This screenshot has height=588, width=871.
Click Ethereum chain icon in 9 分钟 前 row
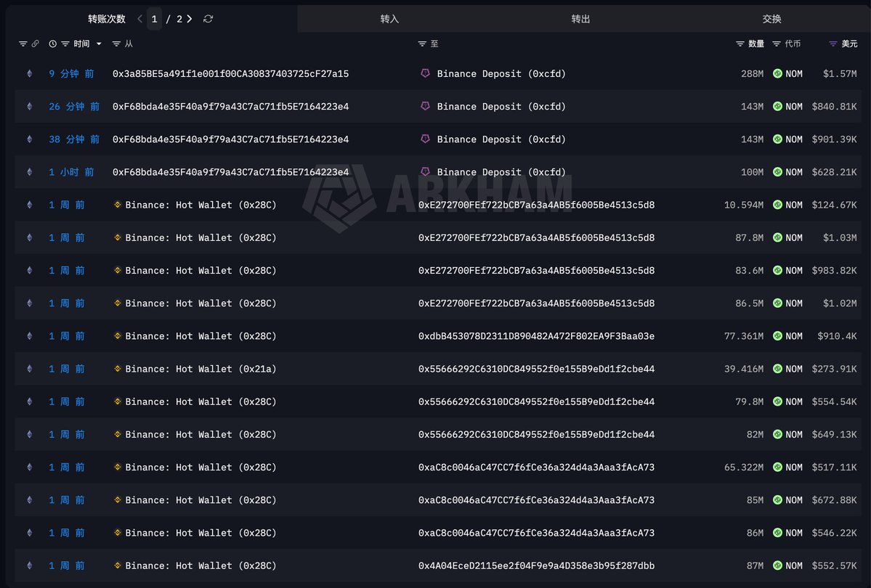point(30,73)
